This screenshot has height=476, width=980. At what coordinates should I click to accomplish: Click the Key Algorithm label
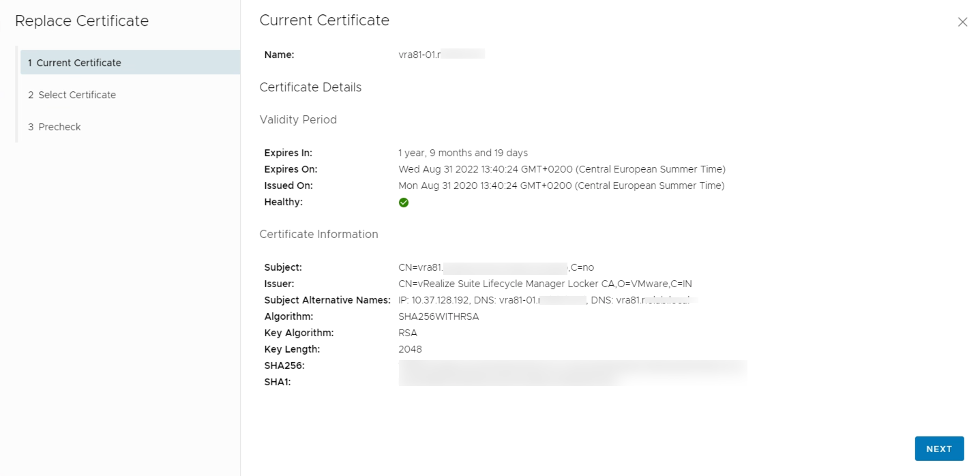pyautogui.click(x=299, y=333)
